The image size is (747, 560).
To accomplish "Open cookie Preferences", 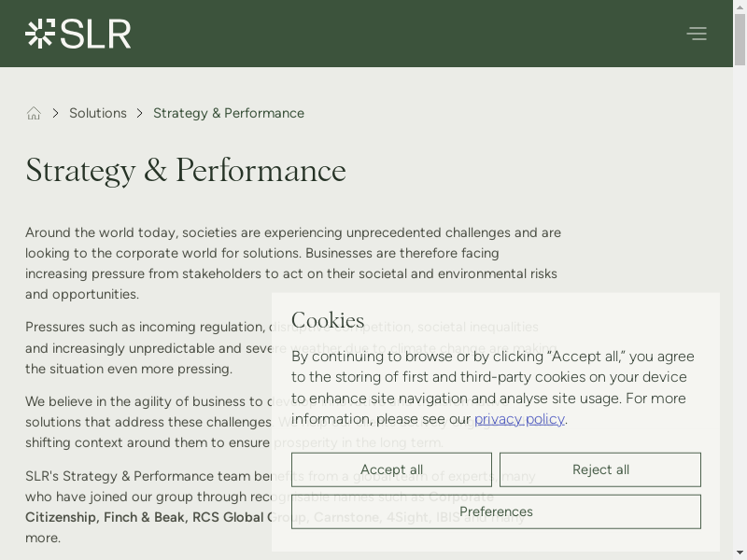I will (x=496, y=511).
